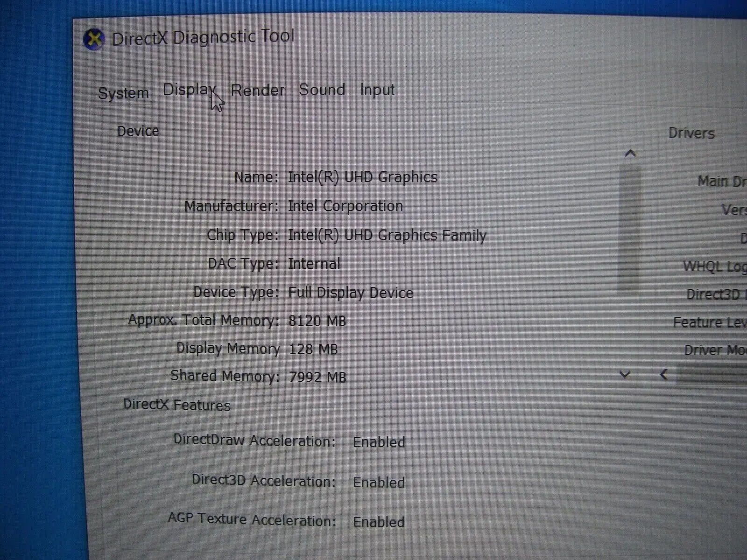Click the Feature Levels driver label

[x=710, y=322]
